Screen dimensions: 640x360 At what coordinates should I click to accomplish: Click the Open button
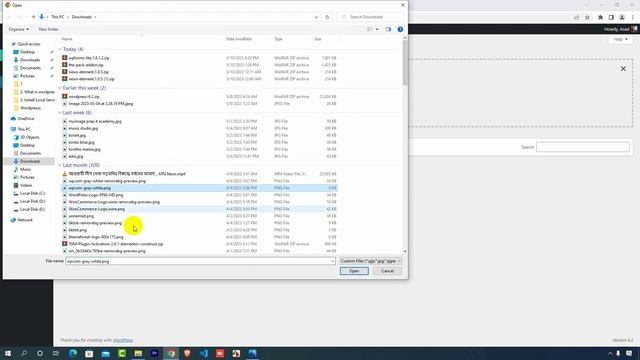click(354, 271)
